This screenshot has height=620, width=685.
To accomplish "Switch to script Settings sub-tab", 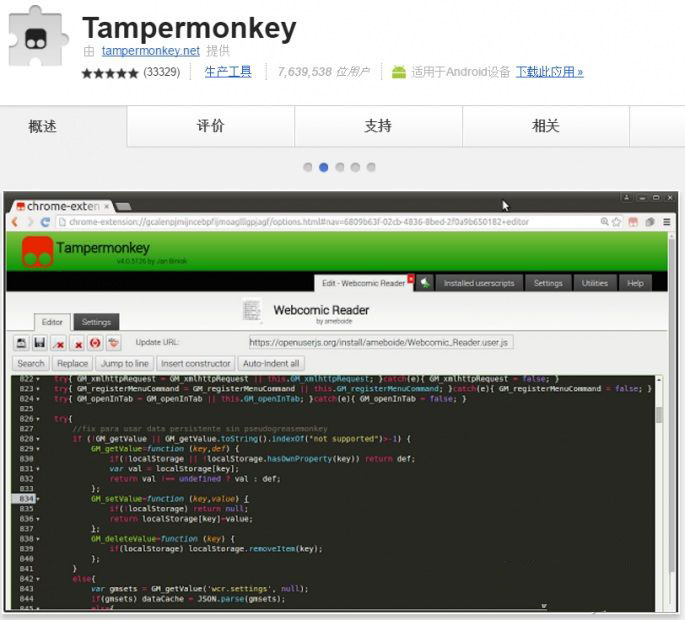I will pyautogui.click(x=96, y=322).
